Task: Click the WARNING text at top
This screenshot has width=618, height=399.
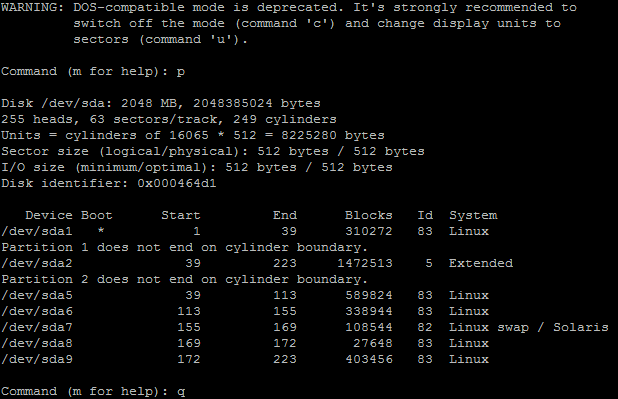Action: click(x=32, y=7)
